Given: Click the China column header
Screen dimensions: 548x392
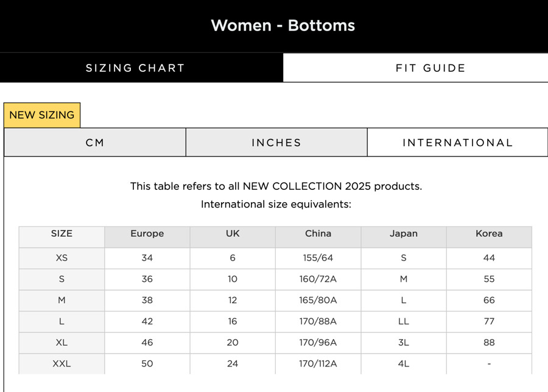Looking at the screenshot, I should click(x=318, y=234).
